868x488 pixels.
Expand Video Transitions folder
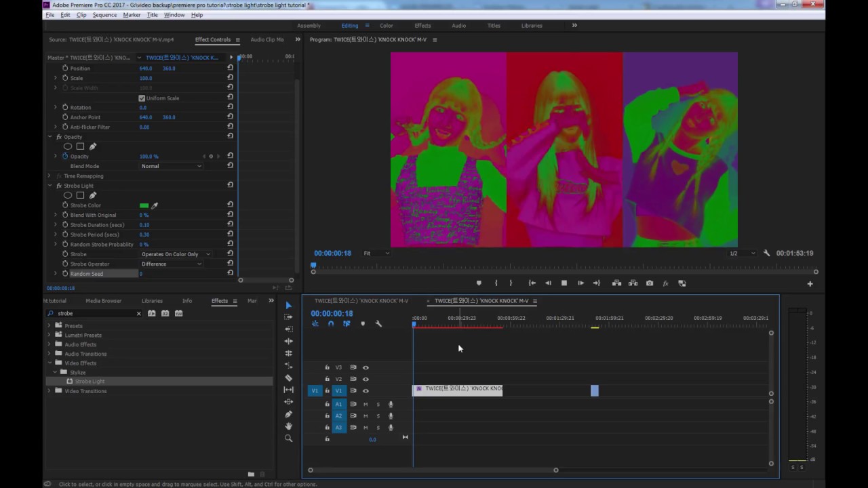tap(49, 391)
